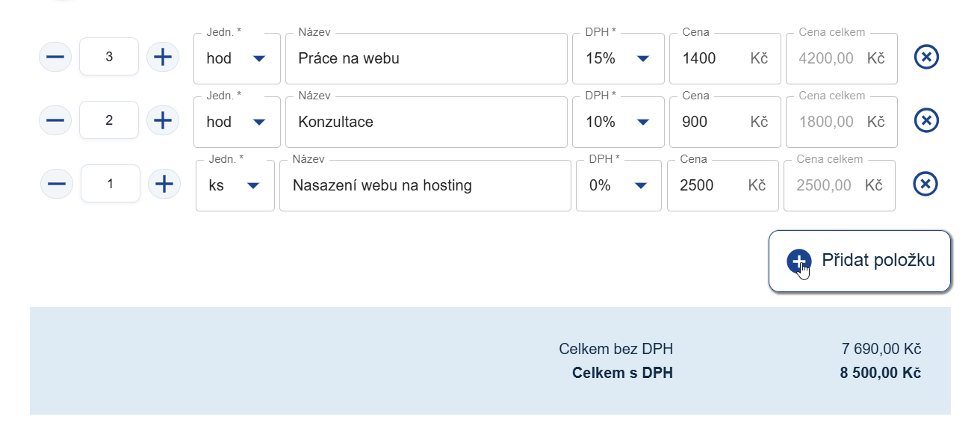
Task: Delete the Nasazení webu na hosting row
Action: (x=926, y=184)
